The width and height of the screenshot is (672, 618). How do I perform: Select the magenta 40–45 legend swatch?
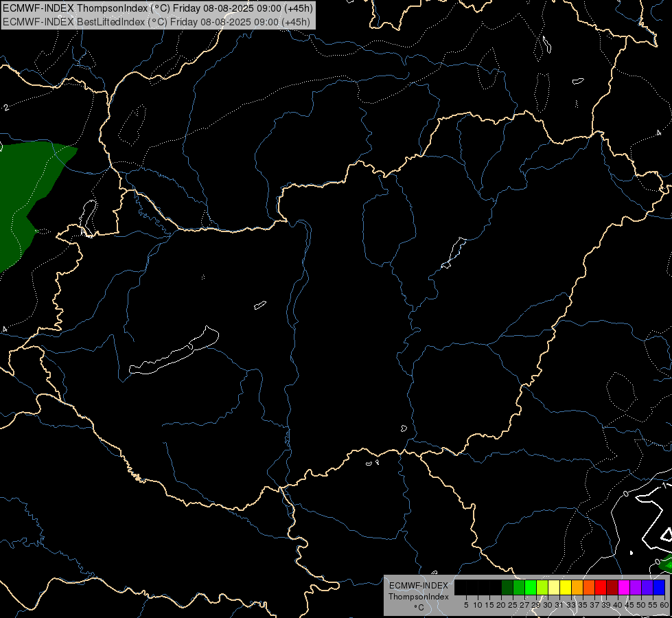[624, 588]
